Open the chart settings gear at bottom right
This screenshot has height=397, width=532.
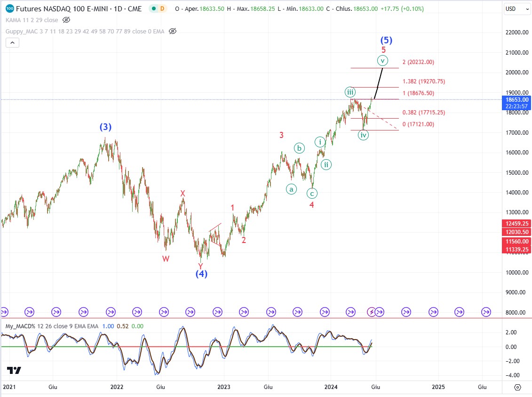(517, 387)
